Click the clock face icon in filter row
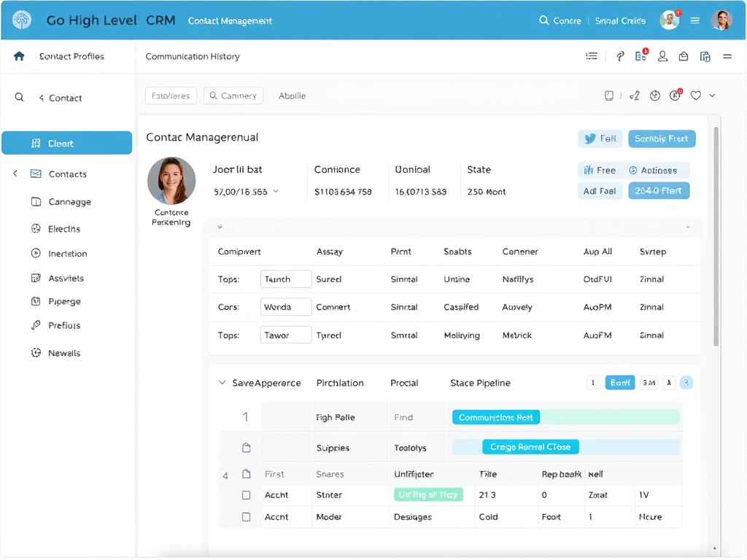Screen dimensions: 747x560 [655, 96]
